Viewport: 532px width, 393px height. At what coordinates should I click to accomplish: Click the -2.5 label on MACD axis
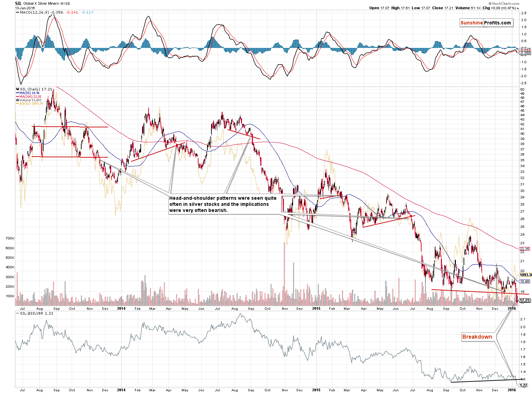point(524,83)
